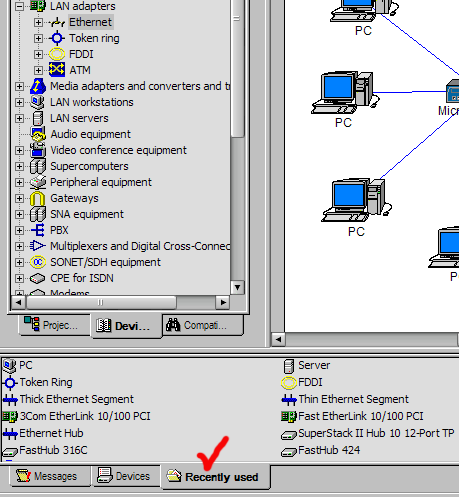
Task: Select 'FDDI' in Recently used list
Action: [310, 382]
